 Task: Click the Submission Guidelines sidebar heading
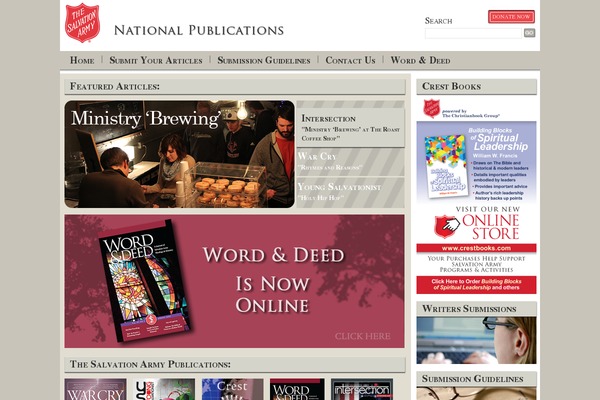point(473,379)
